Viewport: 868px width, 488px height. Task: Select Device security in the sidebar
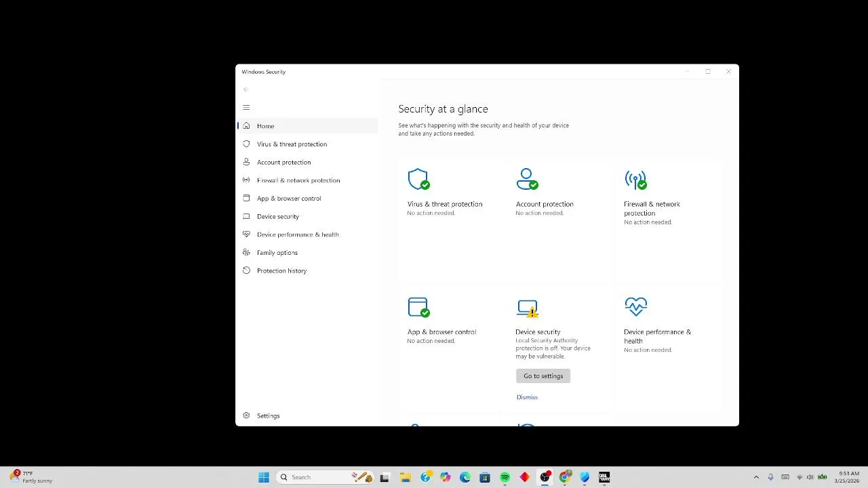pyautogui.click(x=278, y=217)
